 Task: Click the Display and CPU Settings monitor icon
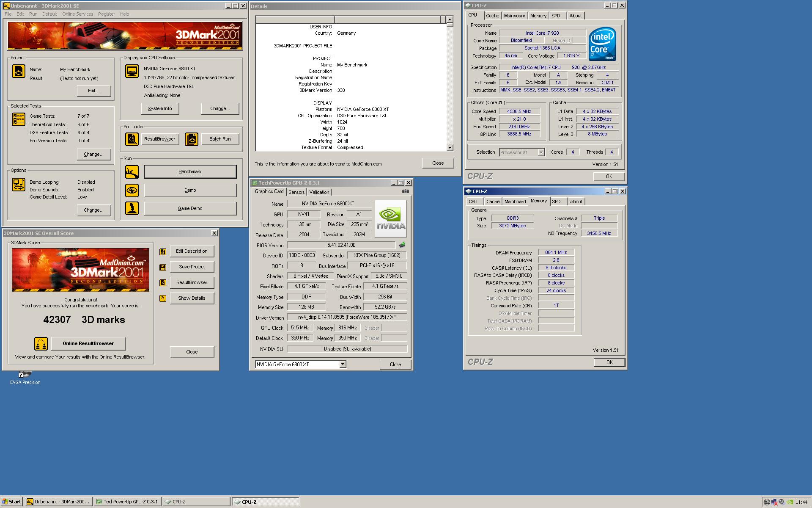click(132, 71)
